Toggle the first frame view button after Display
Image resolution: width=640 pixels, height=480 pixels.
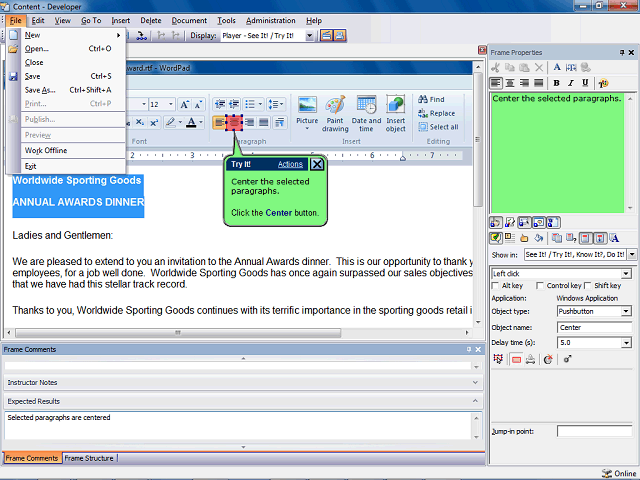[x=326, y=36]
